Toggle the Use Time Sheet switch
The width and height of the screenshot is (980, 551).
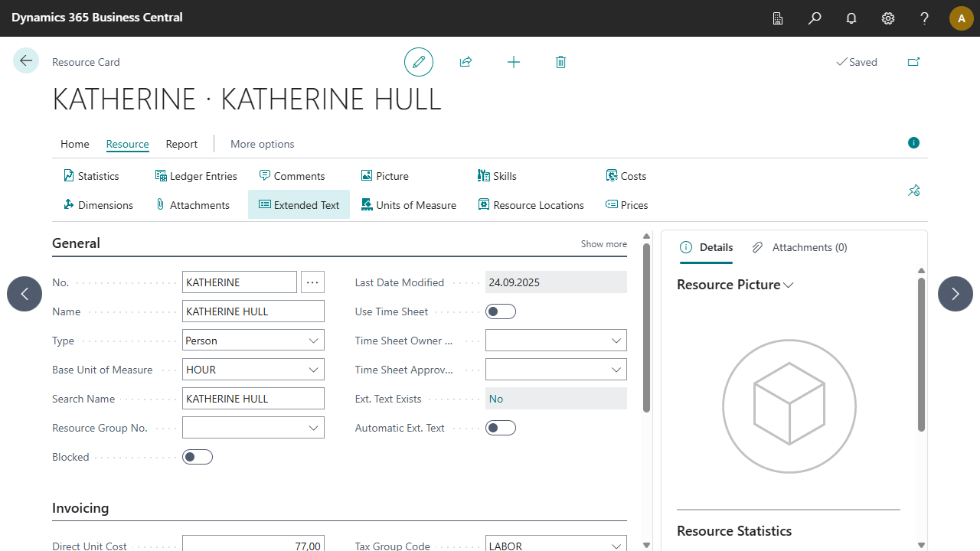(501, 311)
